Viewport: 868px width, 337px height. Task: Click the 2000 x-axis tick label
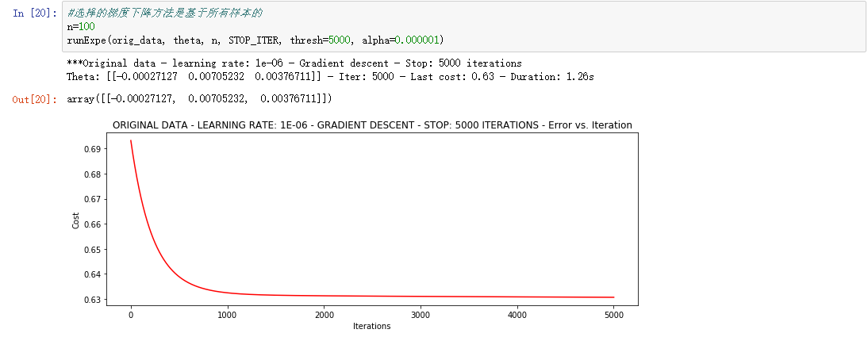324,315
